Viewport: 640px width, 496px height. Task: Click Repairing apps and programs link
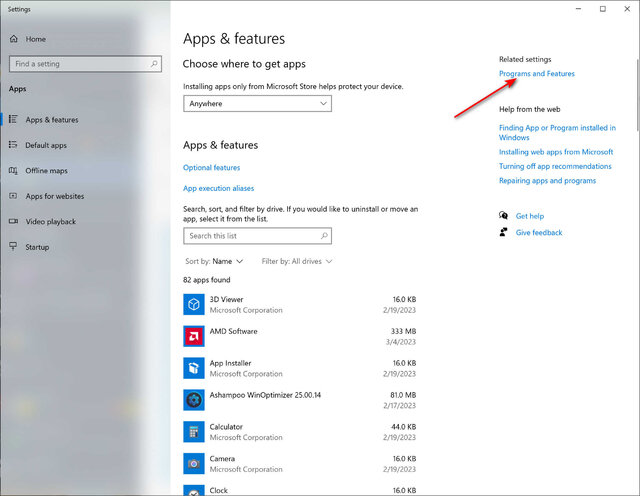[x=547, y=181]
